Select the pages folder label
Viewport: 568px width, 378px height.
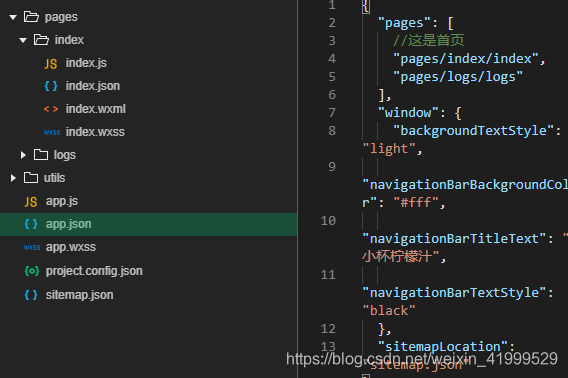pos(61,17)
